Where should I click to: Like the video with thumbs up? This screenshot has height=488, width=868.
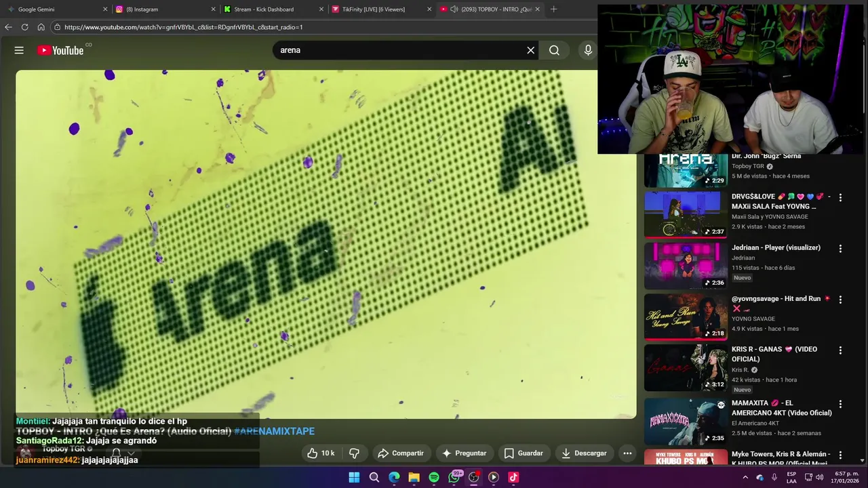[x=321, y=453]
